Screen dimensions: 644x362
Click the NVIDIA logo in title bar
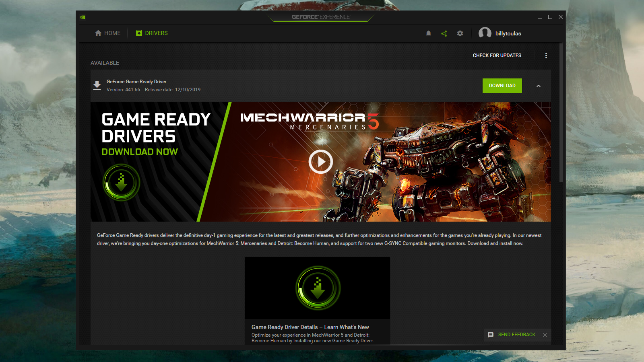click(x=83, y=17)
